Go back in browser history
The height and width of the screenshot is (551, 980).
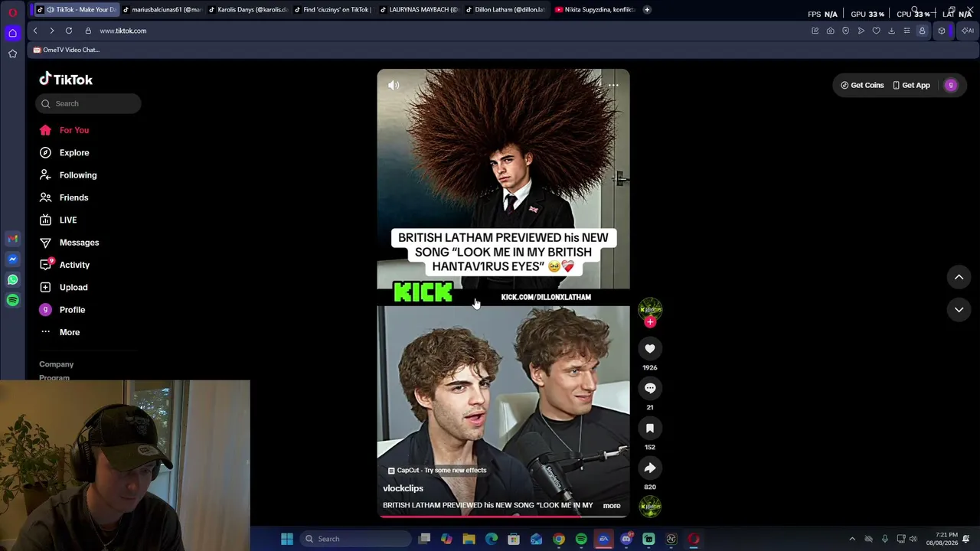point(35,31)
